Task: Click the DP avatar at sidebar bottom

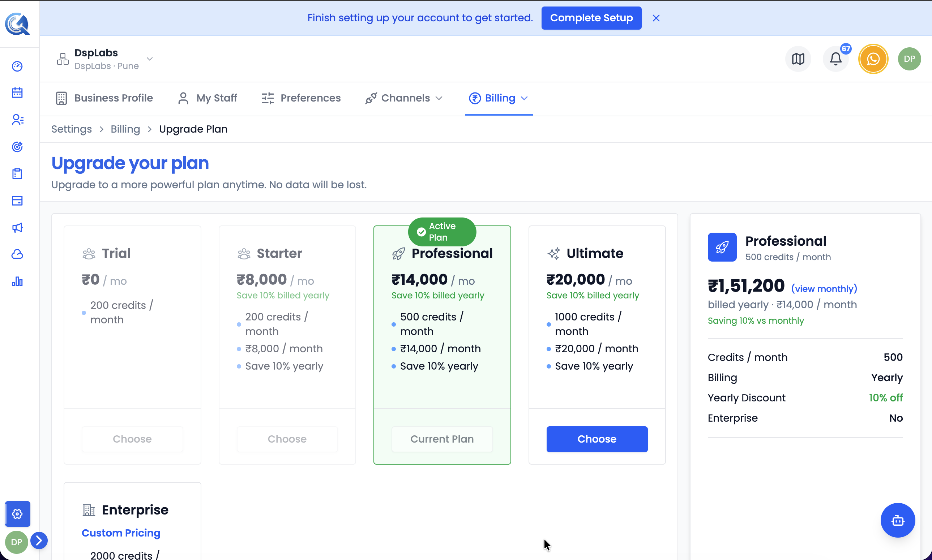Action: click(16, 542)
